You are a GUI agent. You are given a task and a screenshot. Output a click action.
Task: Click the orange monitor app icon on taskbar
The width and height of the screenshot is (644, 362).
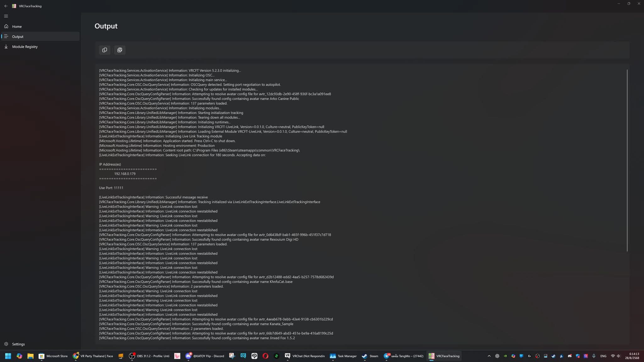121,356
